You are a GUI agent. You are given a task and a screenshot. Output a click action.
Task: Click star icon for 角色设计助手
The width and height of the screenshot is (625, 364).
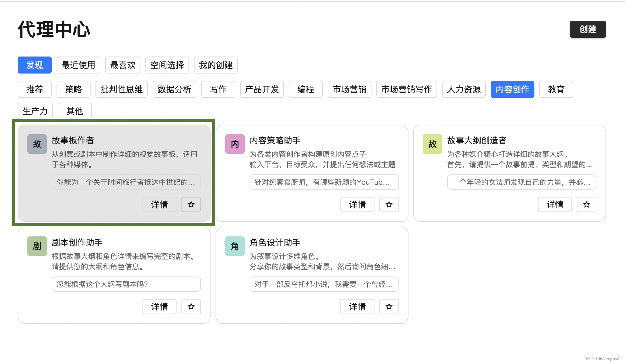389,307
